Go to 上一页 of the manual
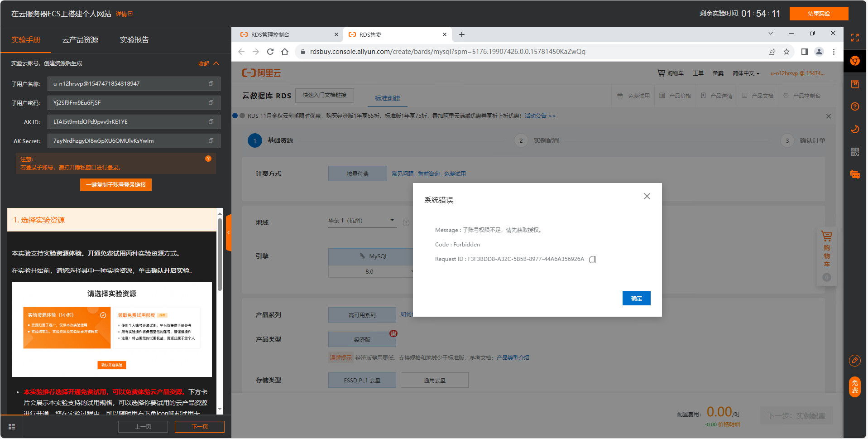The image size is (868, 439). pos(143,426)
